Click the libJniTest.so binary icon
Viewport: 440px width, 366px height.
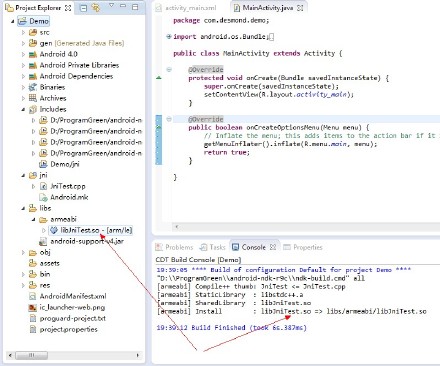(x=53, y=230)
